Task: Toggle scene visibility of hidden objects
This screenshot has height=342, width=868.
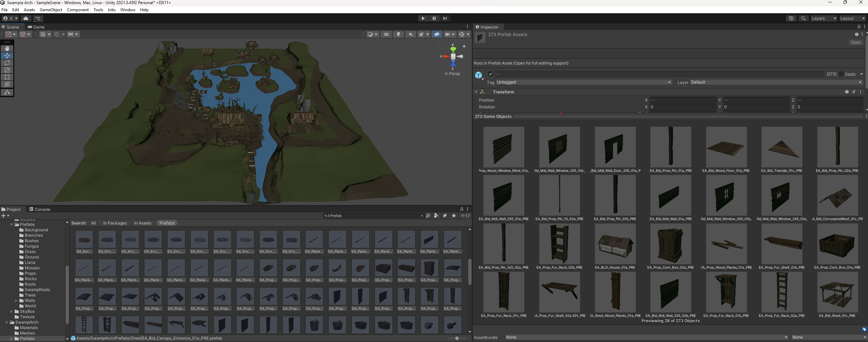Action: pyautogui.click(x=437, y=34)
